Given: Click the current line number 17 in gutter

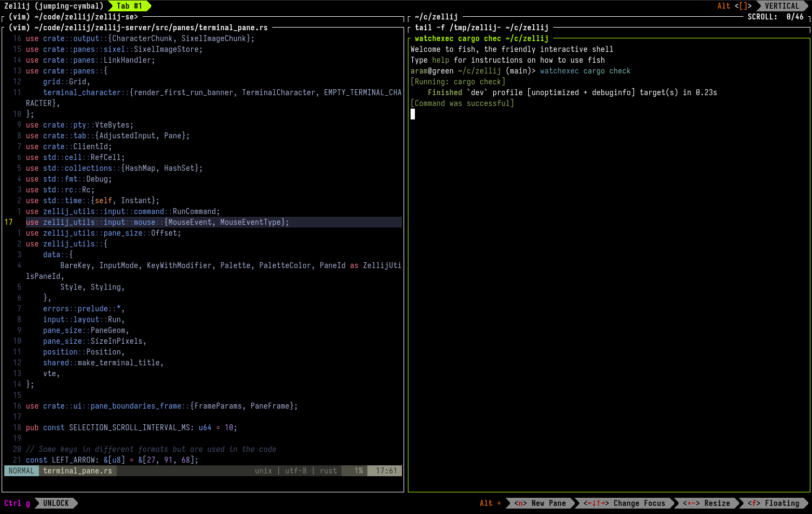Looking at the screenshot, I should click(9, 222).
